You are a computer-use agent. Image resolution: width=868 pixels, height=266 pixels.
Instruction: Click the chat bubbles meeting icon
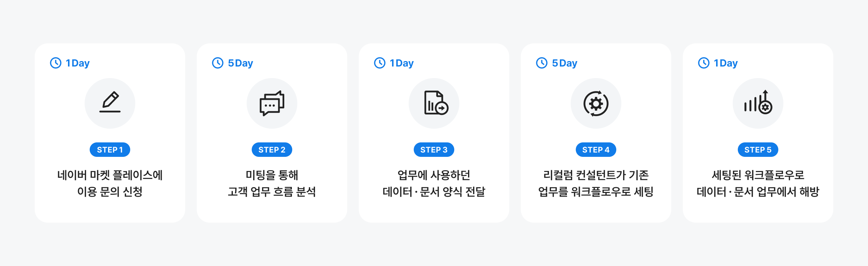[x=272, y=103]
